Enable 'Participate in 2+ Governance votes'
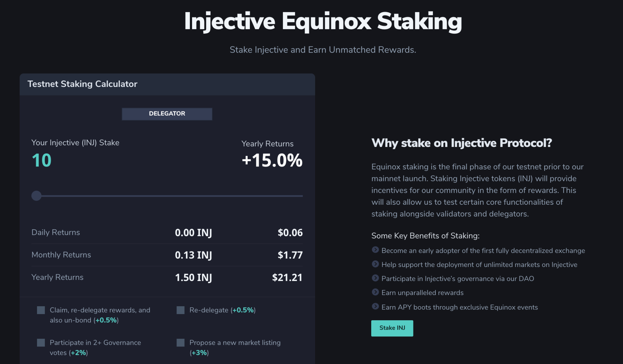 [41, 342]
